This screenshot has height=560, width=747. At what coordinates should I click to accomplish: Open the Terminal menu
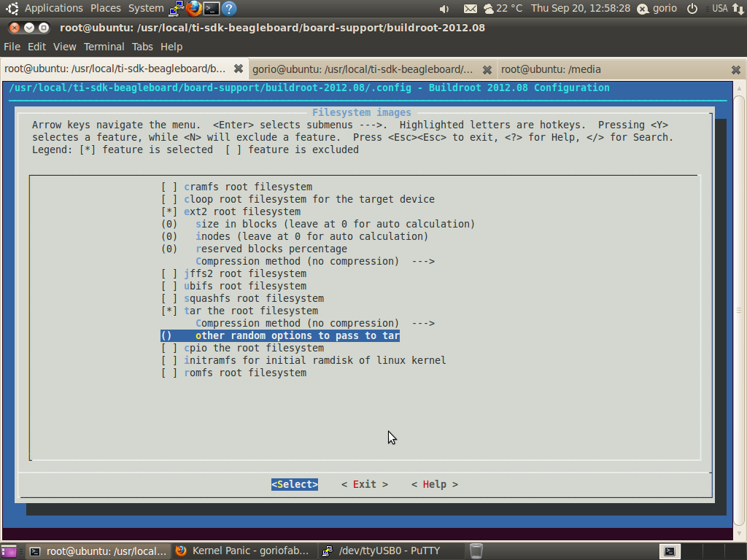[x=104, y=47]
